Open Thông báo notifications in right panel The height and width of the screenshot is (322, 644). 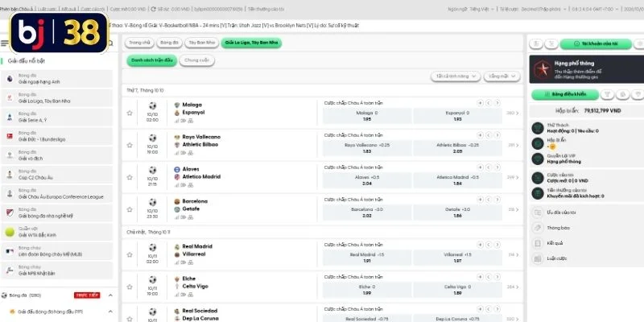(x=586, y=228)
